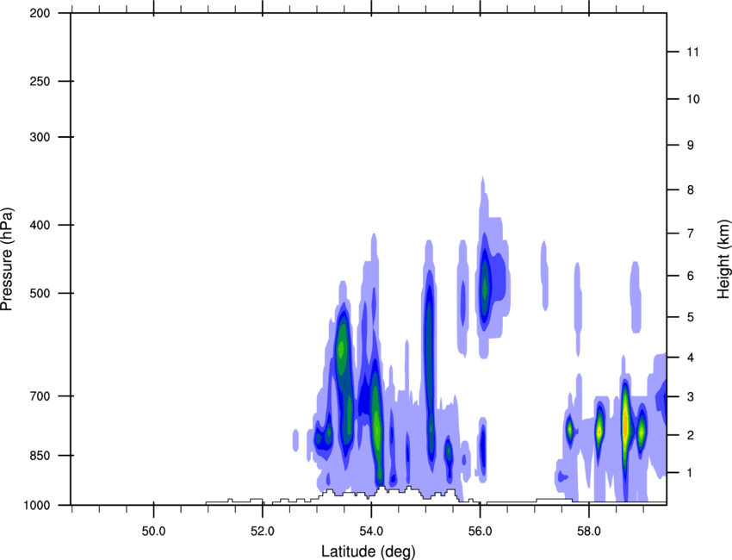
Task: Click the 52.0 latitude tick label
Action: [263, 532]
